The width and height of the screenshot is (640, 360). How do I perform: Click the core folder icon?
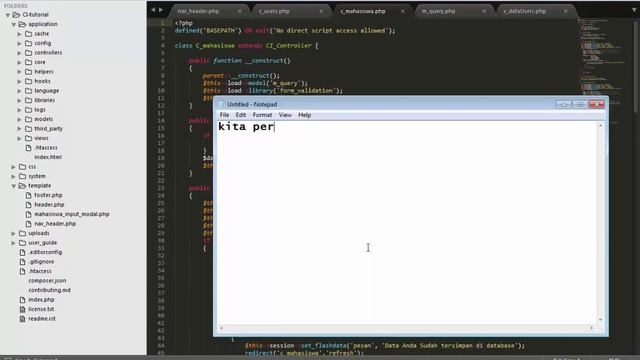pyautogui.click(x=29, y=62)
